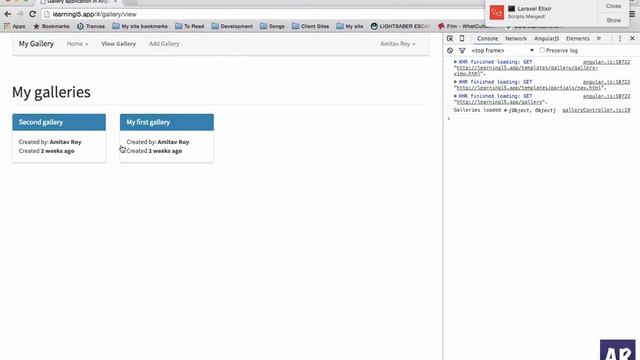
Task: Expand the gallery-view.html XHR log entry
Action: 456,62
